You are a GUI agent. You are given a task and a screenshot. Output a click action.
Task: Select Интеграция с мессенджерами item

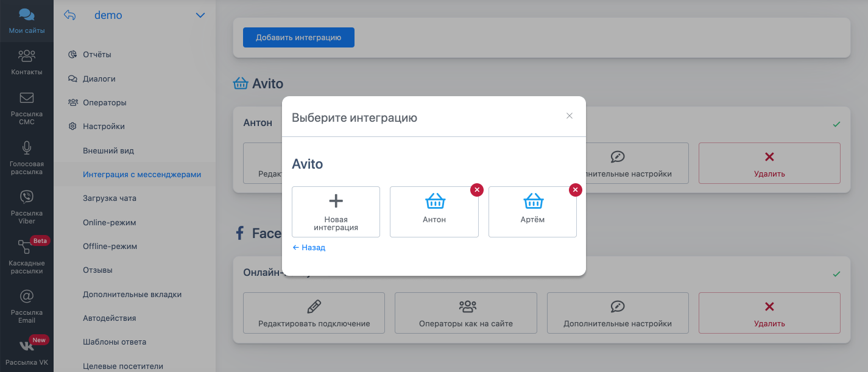142,174
